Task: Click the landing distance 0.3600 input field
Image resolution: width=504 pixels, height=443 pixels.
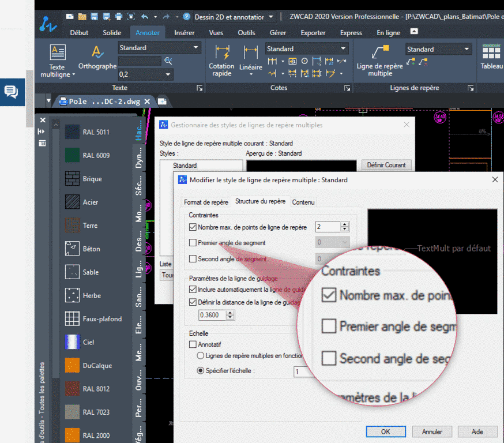Action: [x=212, y=315]
